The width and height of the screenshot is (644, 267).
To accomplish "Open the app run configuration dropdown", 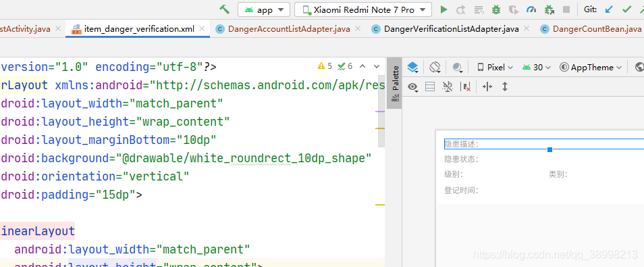I will pos(264,9).
